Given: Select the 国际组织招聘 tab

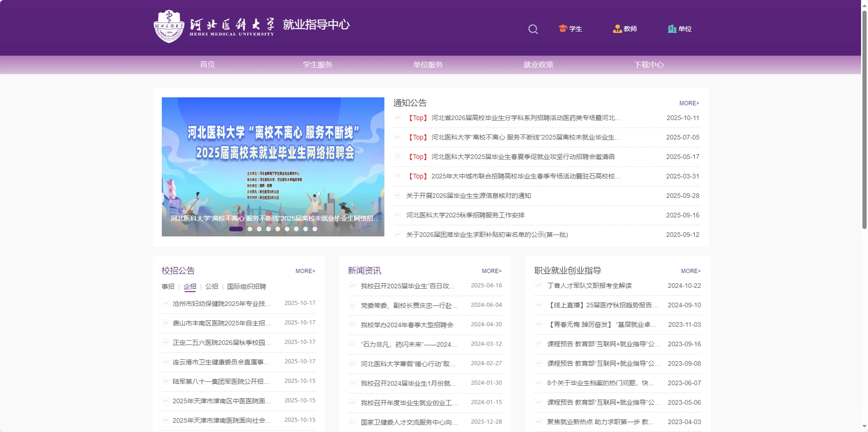Looking at the screenshot, I should coord(247,286).
